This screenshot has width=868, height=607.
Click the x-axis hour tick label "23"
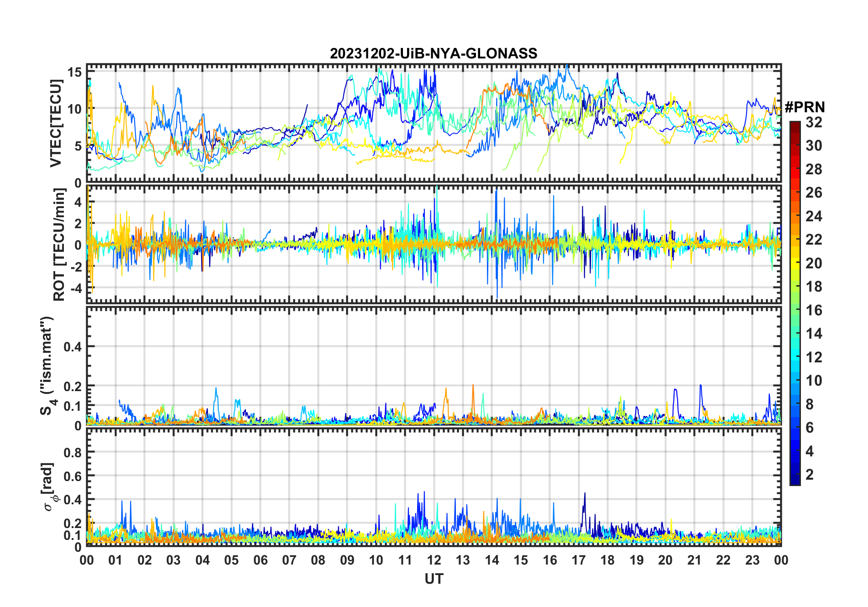pos(753,560)
